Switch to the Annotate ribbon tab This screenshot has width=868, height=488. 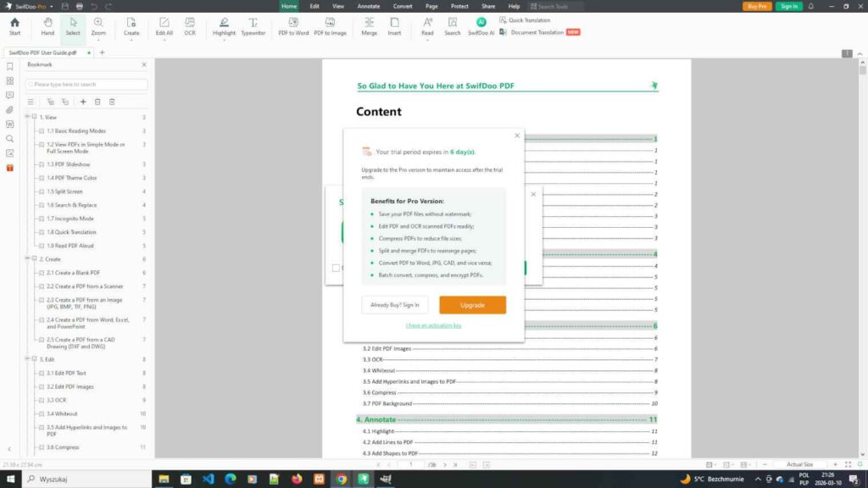coord(369,6)
